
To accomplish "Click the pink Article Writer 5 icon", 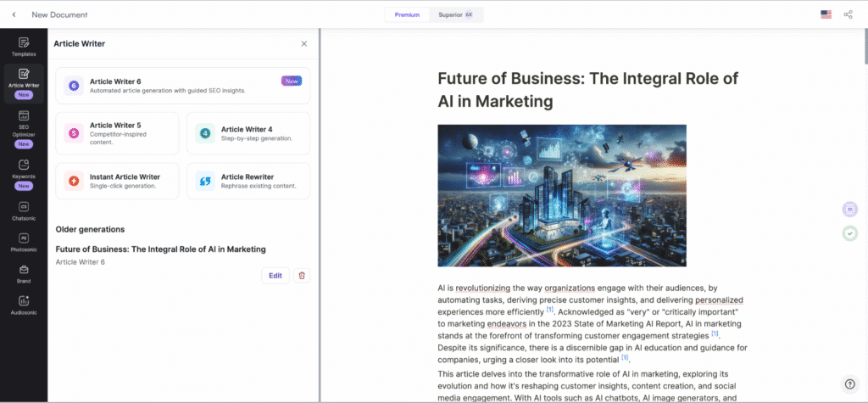I will pyautogui.click(x=74, y=133).
